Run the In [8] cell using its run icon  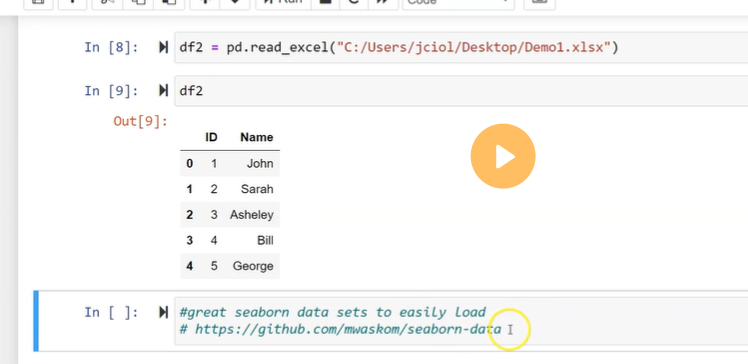(x=164, y=47)
